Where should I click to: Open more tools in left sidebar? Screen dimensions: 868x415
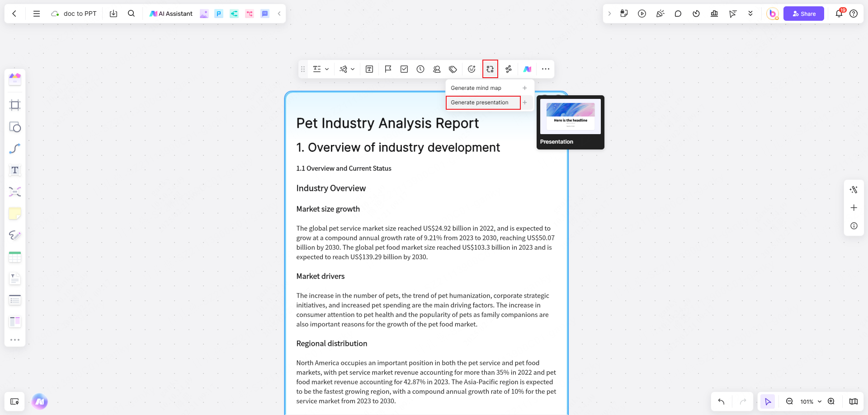(x=15, y=340)
